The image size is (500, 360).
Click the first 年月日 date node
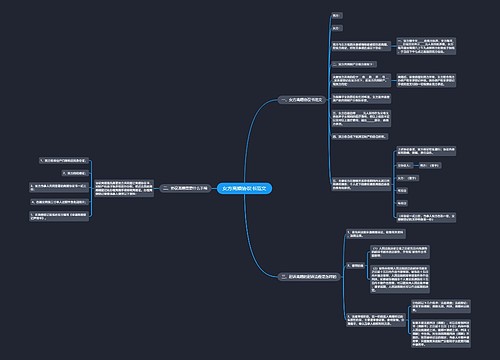pyautogui.click(x=402, y=191)
